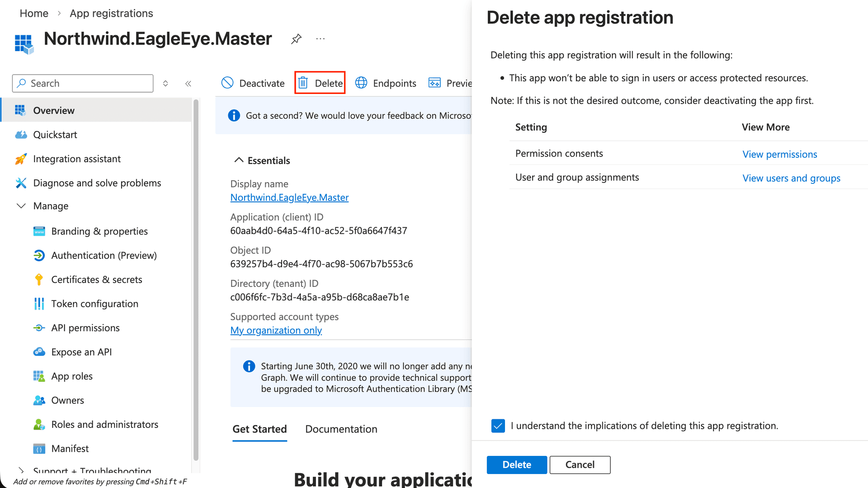Screen dimensions: 868x488
Task: Click the pin icon beside app title
Action: tap(296, 39)
